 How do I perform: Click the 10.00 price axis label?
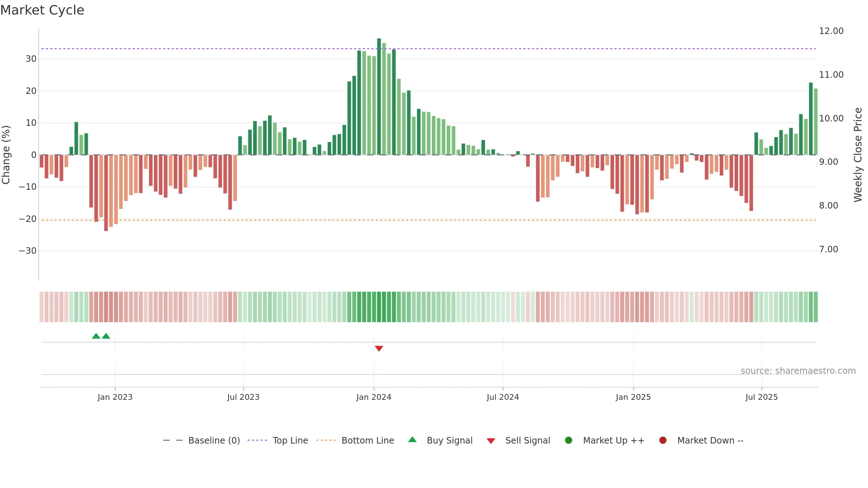tap(831, 118)
